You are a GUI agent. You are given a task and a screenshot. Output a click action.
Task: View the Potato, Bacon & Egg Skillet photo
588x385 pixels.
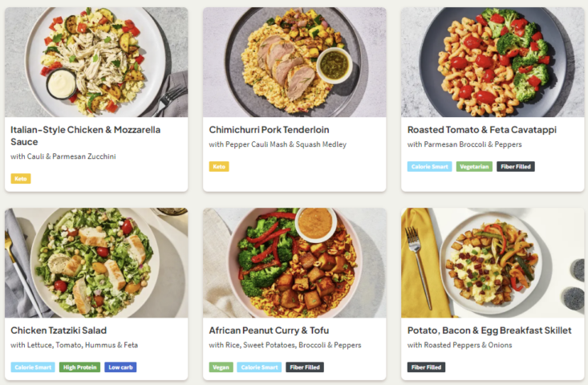pos(493,263)
